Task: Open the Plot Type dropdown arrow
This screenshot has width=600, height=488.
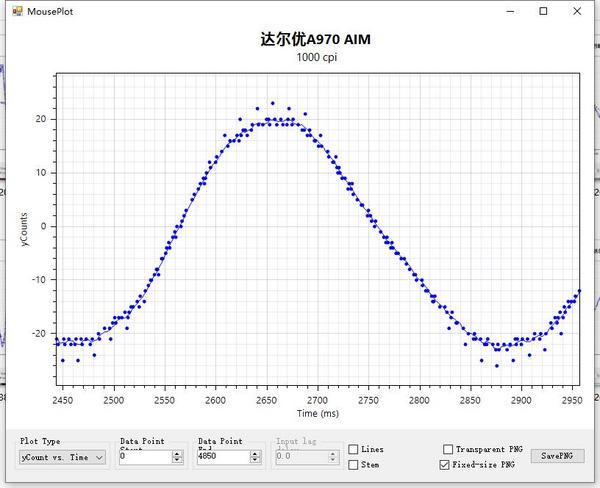Action: coord(99,457)
